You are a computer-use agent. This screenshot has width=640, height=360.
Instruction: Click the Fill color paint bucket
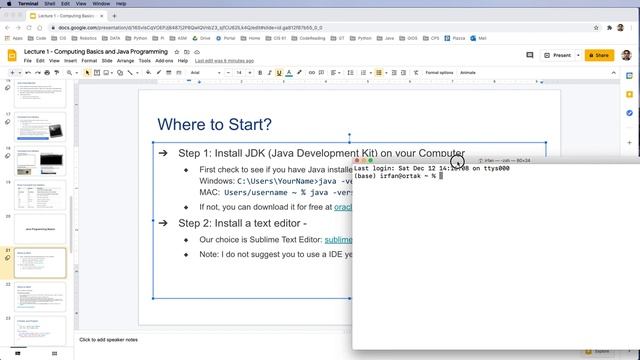[x=148, y=73]
